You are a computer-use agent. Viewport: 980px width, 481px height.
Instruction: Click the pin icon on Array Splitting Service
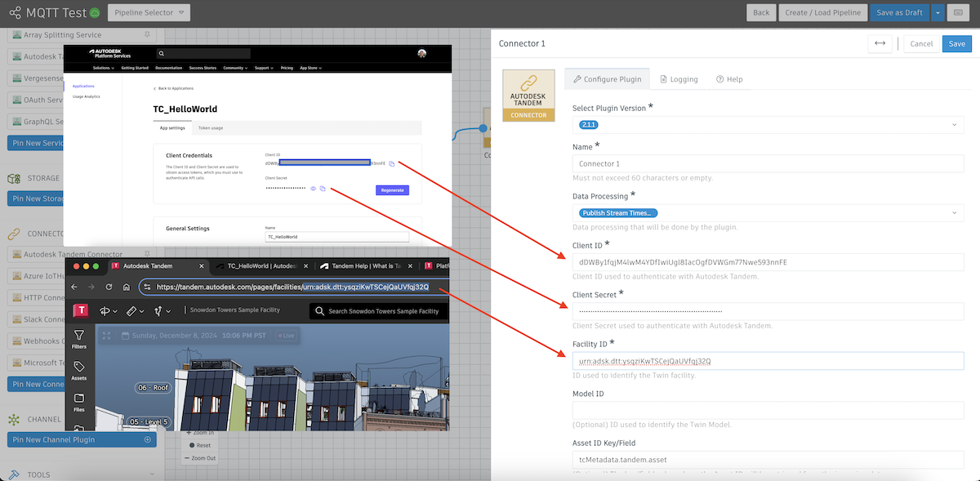(147, 35)
